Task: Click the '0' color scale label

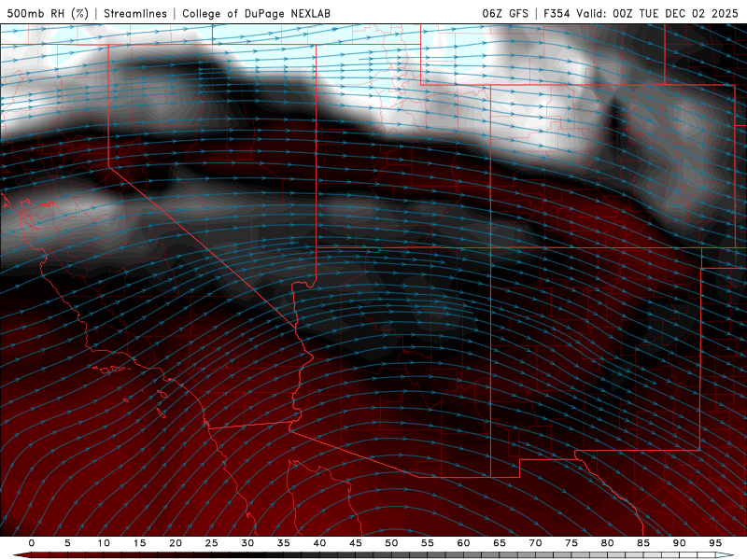Action: click(x=32, y=543)
